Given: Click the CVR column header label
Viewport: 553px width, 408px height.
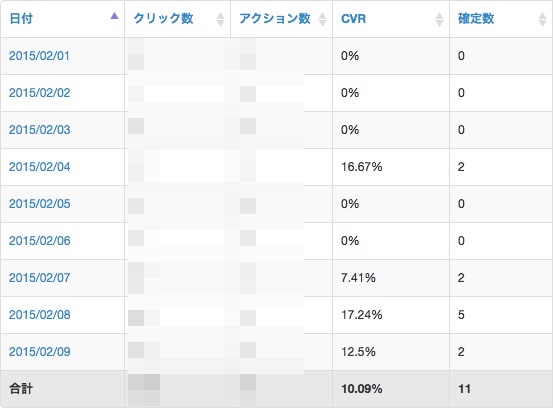Looking at the screenshot, I should click(x=353, y=19).
